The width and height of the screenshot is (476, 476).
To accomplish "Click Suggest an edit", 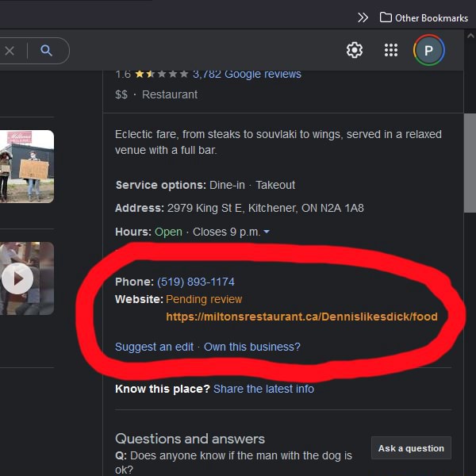I will pyautogui.click(x=154, y=347).
